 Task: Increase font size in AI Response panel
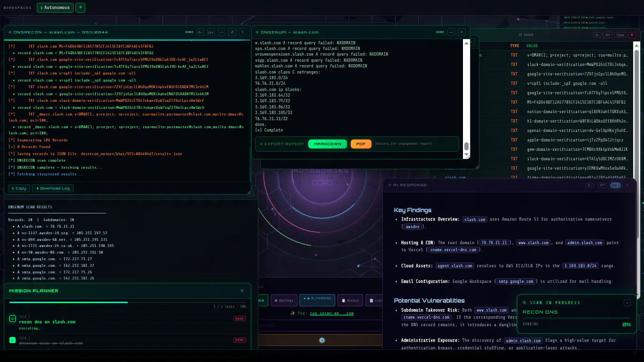(x=602, y=185)
